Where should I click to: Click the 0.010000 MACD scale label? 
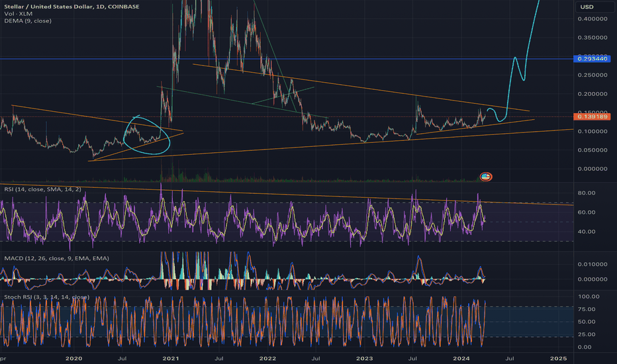(x=593, y=264)
